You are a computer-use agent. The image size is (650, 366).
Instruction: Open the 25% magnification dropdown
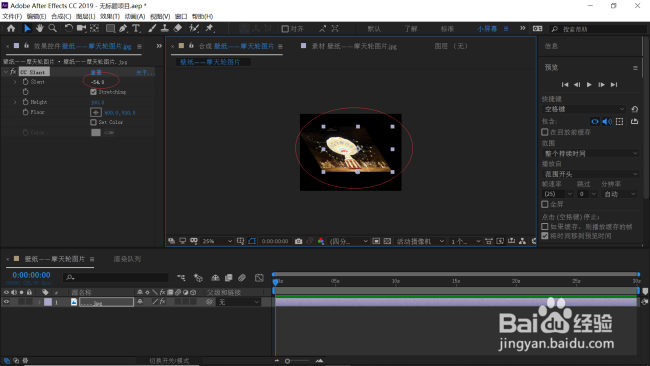click(x=217, y=241)
